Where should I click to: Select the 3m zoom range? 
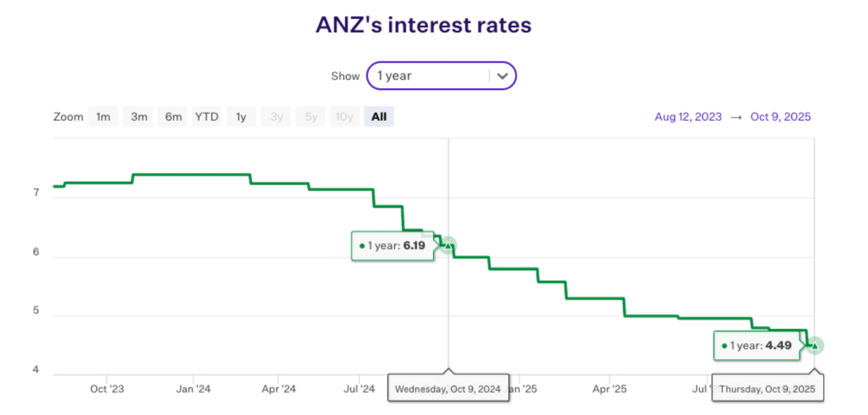click(139, 117)
